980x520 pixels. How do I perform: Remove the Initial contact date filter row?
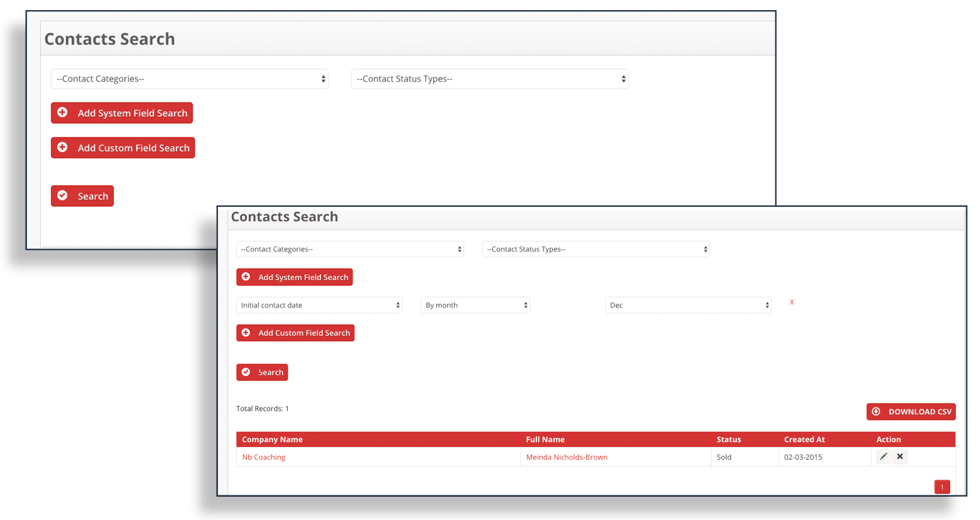792,302
